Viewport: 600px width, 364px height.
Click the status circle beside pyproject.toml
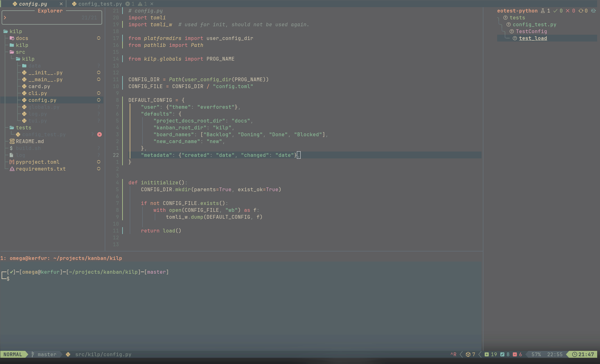click(x=99, y=162)
